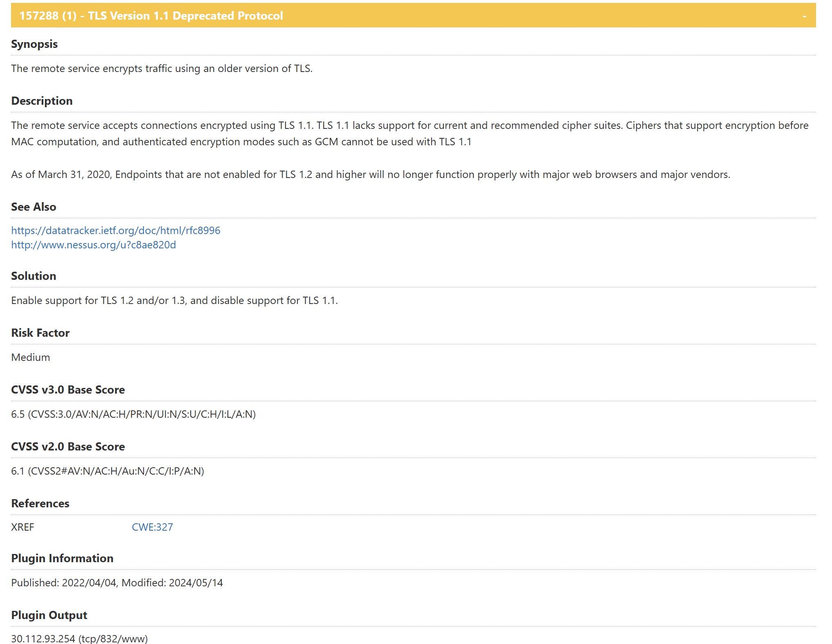Click the Description heading
Viewport: 832px width, 644px height.
coord(42,101)
